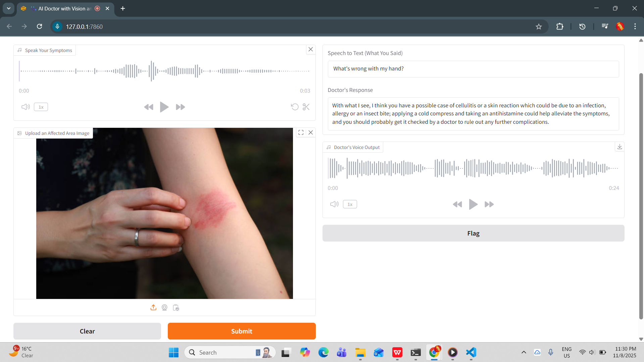This screenshot has width=644, height=362.
Task: Open the media controls icon
Action: (605, 27)
